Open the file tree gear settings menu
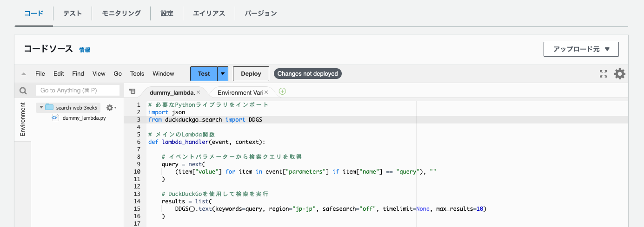 [111, 108]
